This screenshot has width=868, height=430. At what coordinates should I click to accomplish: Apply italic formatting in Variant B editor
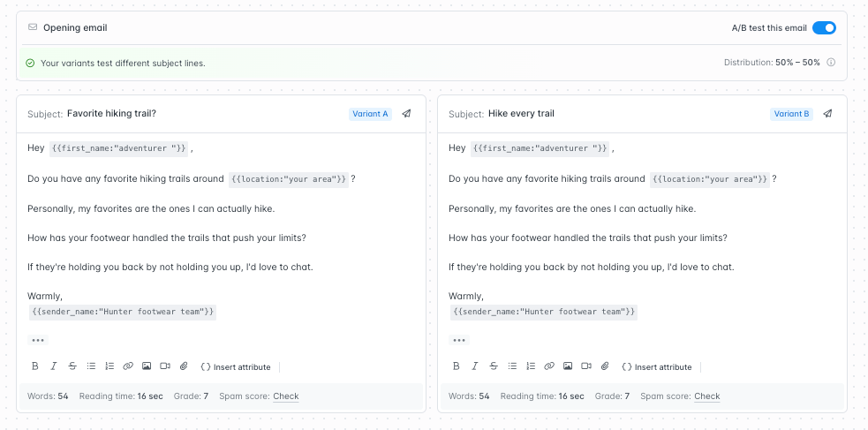tap(475, 366)
